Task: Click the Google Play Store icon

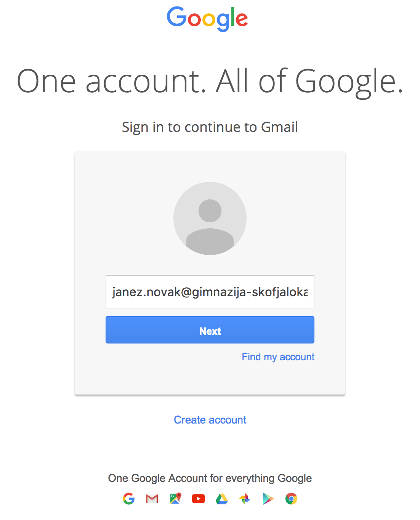Action: click(x=268, y=499)
